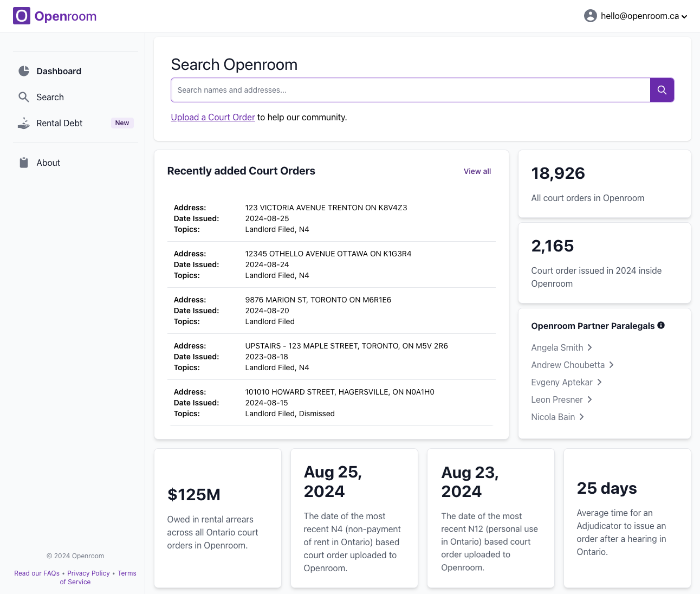Open order UPSTAIRS - 123 MAPLE STREET

(x=332, y=357)
